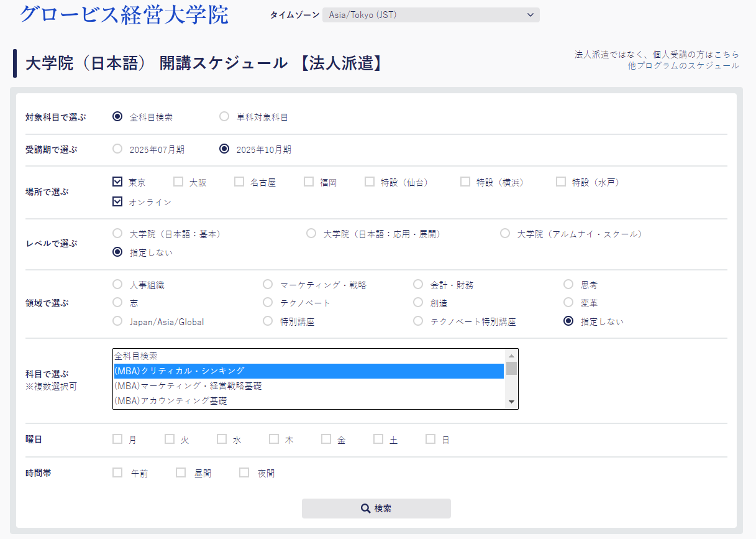Select 特別講座 domain radio

click(x=268, y=321)
